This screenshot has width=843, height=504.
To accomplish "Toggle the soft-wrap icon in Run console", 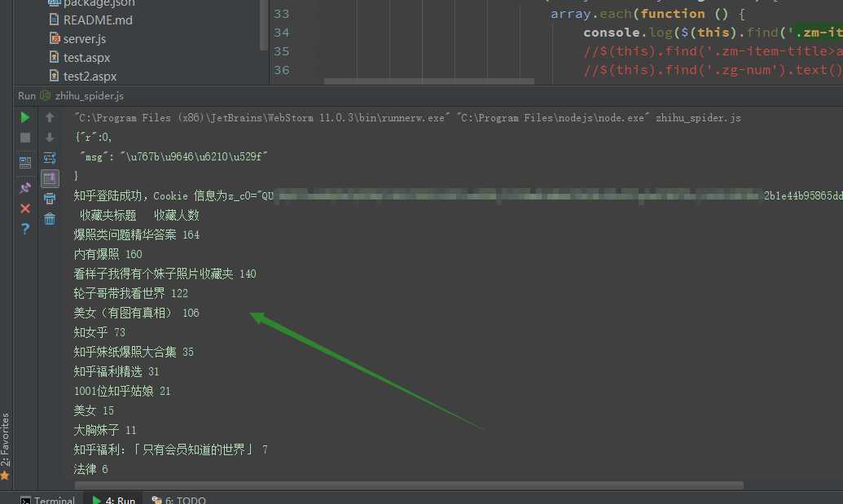I will pyautogui.click(x=50, y=158).
